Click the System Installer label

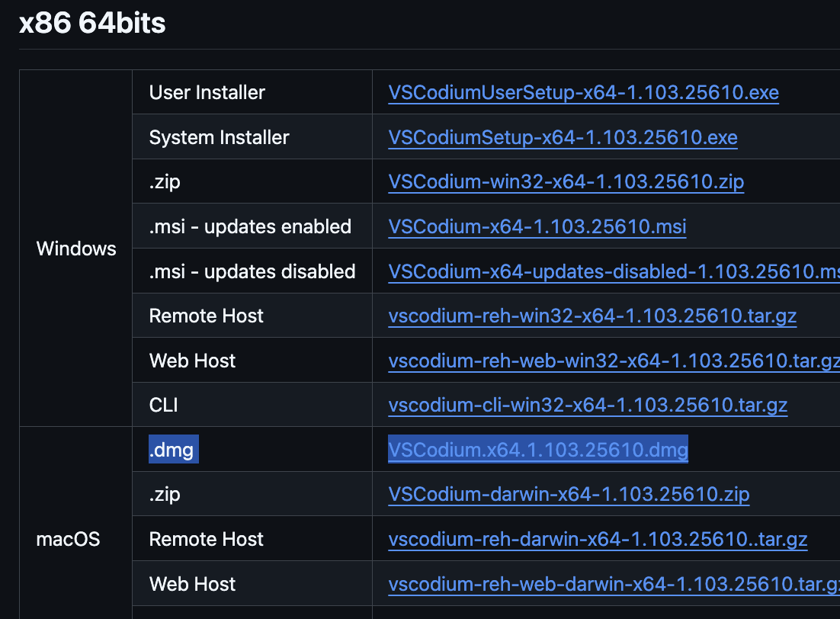point(219,137)
